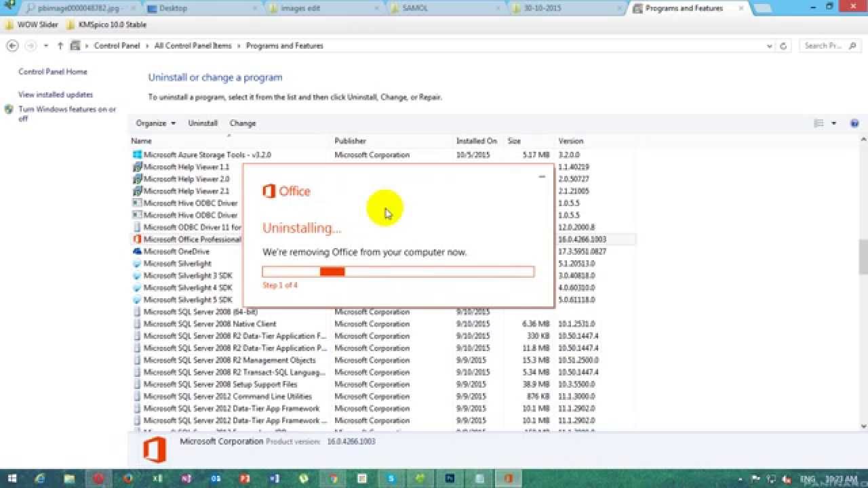Launch PowerPoint from the taskbar
The width and height of the screenshot is (868, 488).
pyautogui.click(x=245, y=479)
